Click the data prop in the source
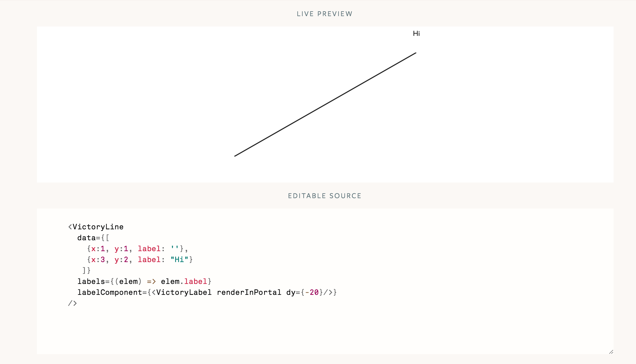Image resolution: width=636 pixels, height=364 pixels. [x=86, y=237]
